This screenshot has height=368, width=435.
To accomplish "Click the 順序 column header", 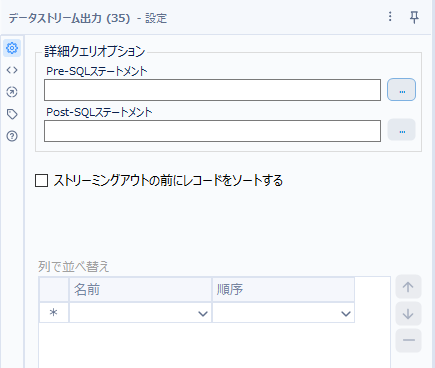I will [283, 289].
